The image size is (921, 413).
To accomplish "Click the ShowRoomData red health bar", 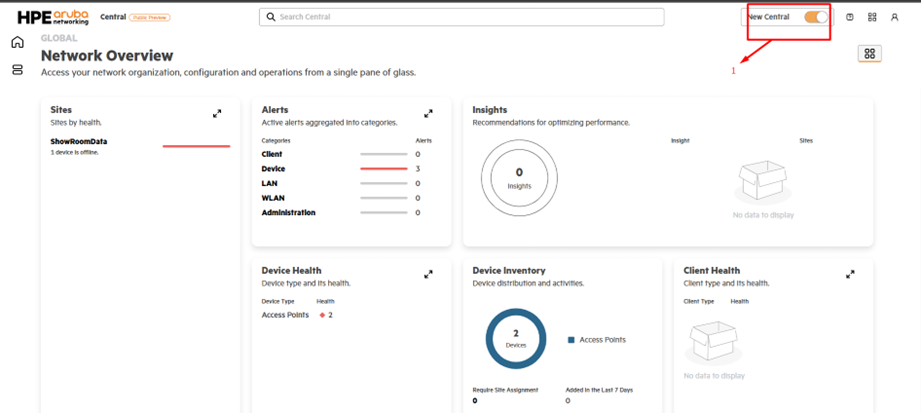I will coord(196,146).
